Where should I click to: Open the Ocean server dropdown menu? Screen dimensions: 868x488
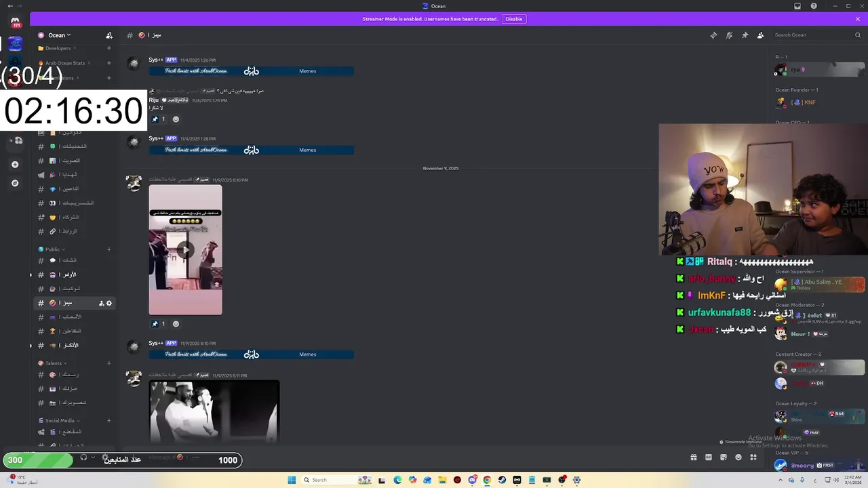tap(55, 35)
